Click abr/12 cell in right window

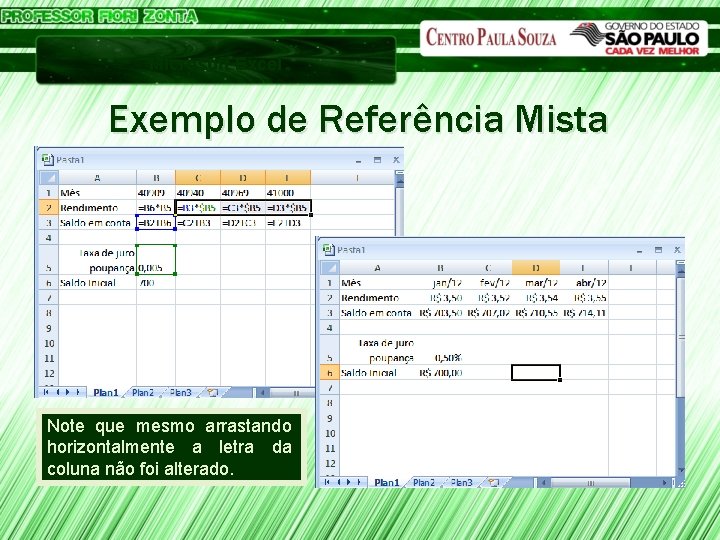click(585, 282)
